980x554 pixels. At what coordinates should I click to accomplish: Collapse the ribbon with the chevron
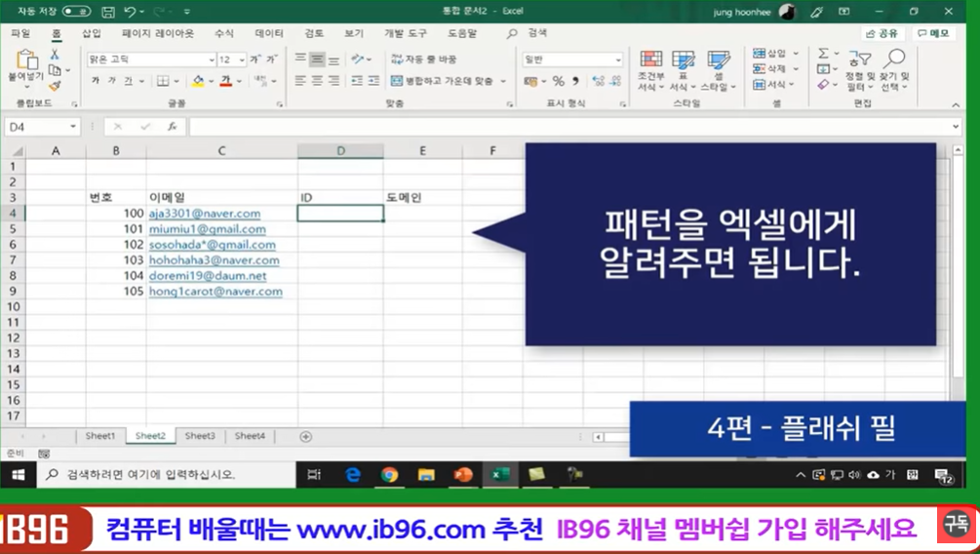click(x=956, y=105)
